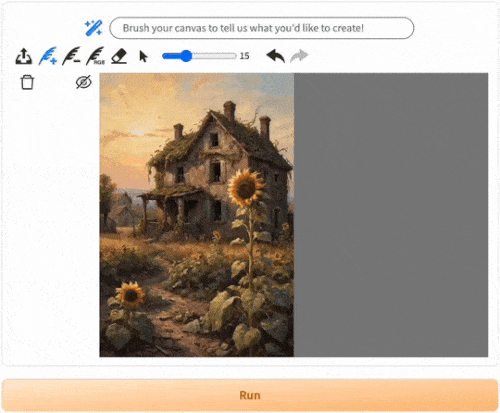This screenshot has height=413, width=500.
Task: Toggle the crossed-out eye visibility icon
Action: coord(83,82)
